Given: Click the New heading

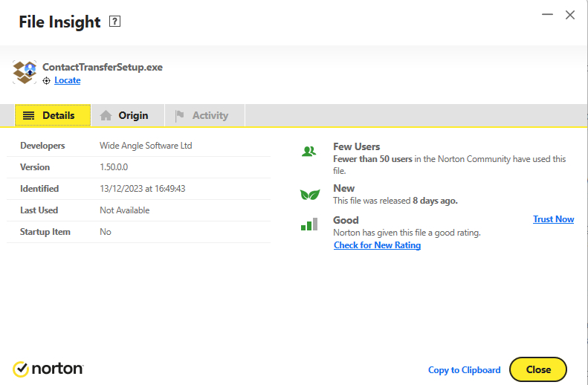Looking at the screenshot, I should [344, 188].
